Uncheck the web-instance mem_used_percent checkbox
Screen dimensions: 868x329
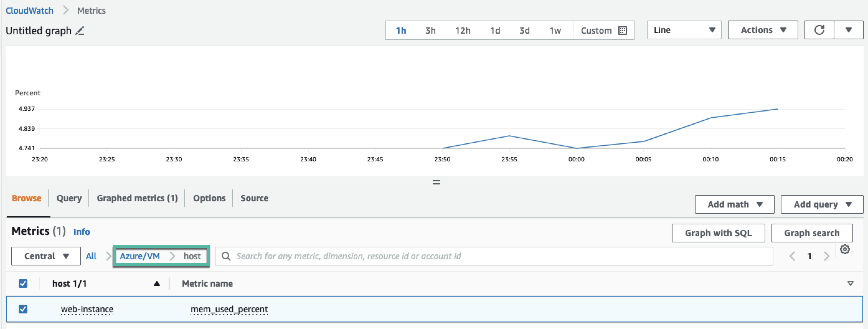pyautogui.click(x=23, y=309)
